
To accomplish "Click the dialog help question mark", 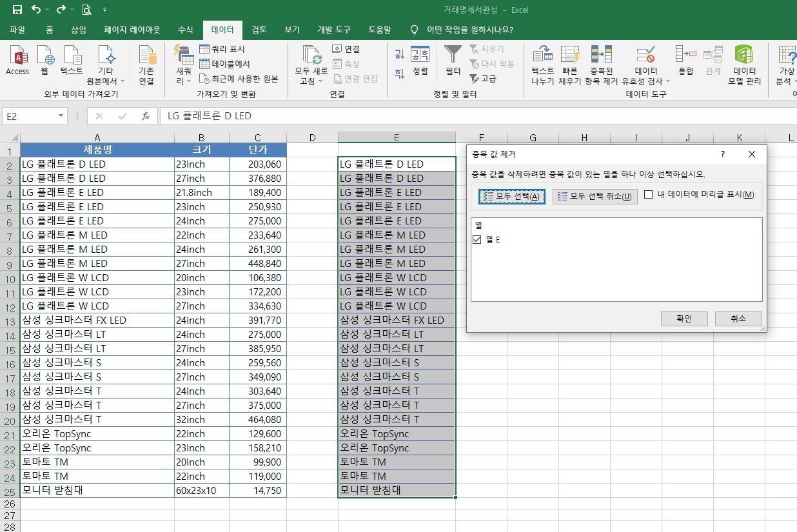I will [x=723, y=154].
